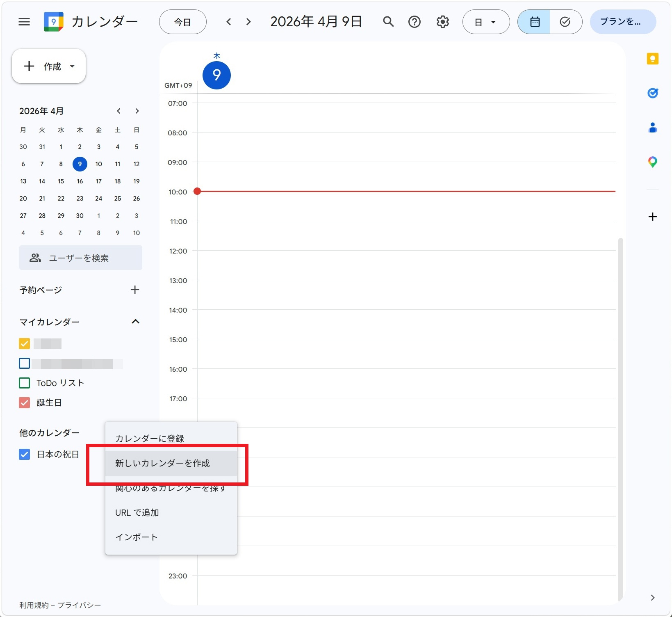The image size is (672, 617).
Task: Click the 今日 button
Action: click(182, 22)
